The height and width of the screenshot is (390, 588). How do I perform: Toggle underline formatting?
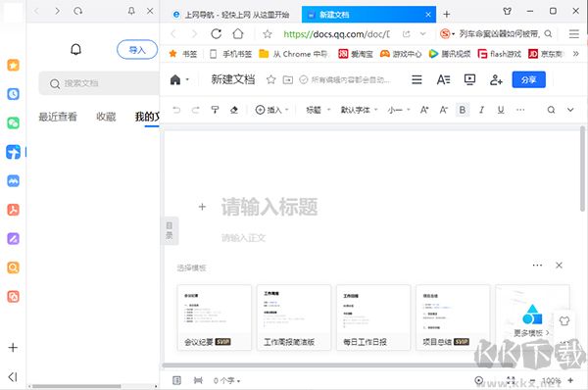click(501, 110)
